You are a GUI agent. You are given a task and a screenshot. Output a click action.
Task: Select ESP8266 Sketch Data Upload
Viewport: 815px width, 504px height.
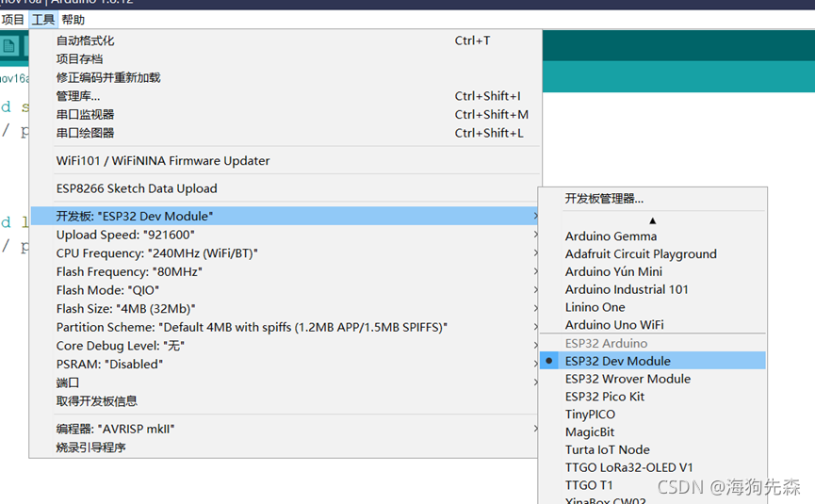tap(285, 188)
